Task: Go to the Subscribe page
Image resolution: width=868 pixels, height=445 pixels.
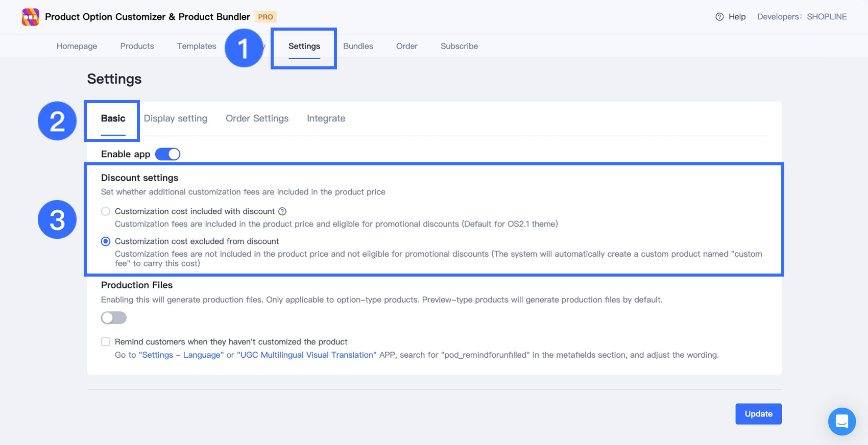Action: click(x=459, y=46)
